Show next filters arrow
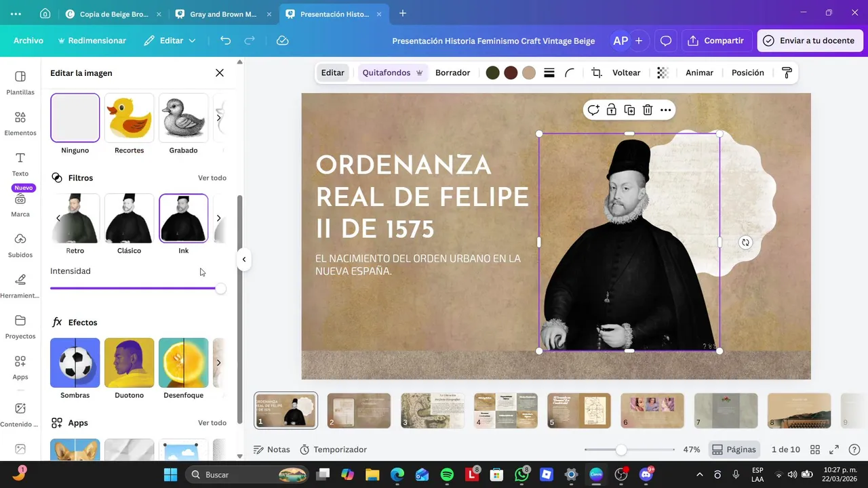Image resolution: width=868 pixels, height=488 pixels. [218, 218]
